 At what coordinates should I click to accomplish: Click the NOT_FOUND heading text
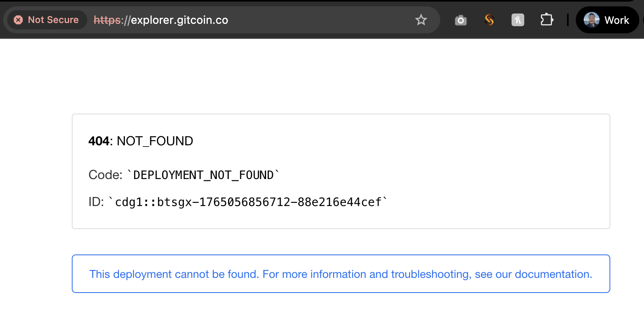pyautogui.click(x=155, y=141)
